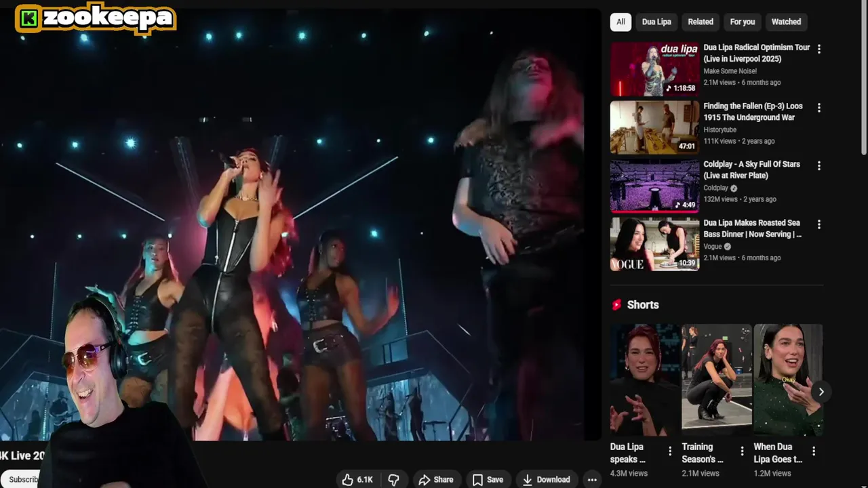The height and width of the screenshot is (488, 868).
Task: Show next Shorts with the arrow button
Action: pyautogui.click(x=821, y=392)
